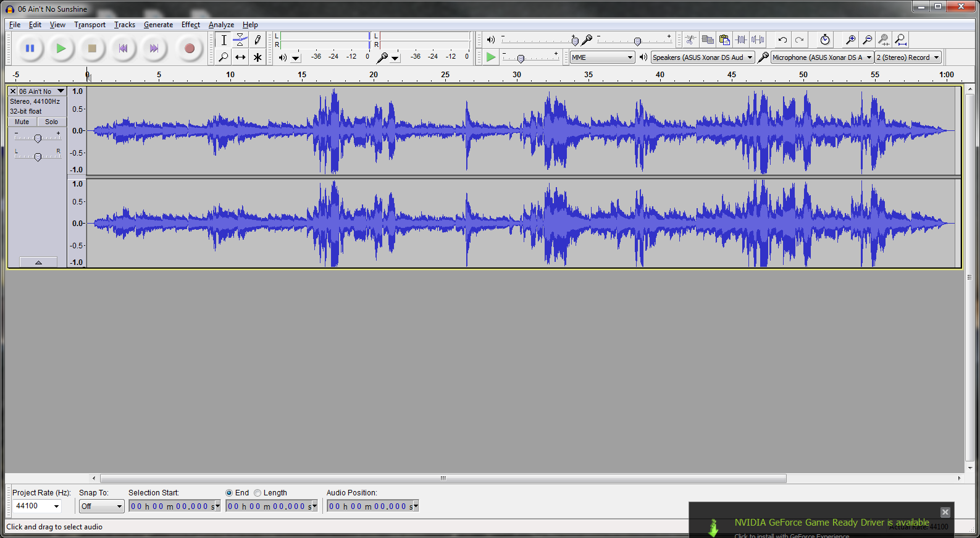Click the Copy toolbar icon
980x538 pixels.
click(x=708, y=40)
